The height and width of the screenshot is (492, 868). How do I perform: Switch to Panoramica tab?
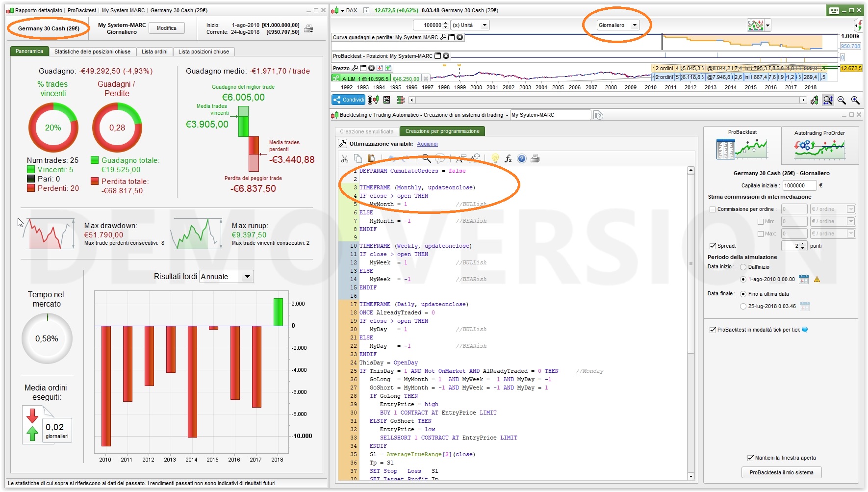tap(29, 51)
